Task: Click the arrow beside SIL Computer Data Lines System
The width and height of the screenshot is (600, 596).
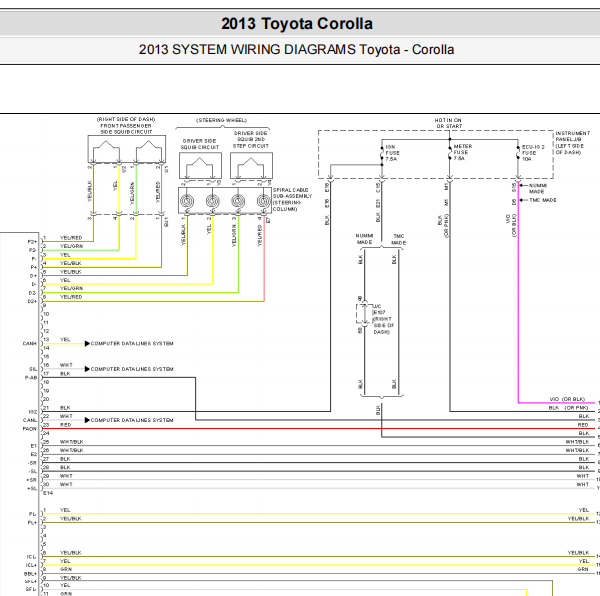Action: (x=87, y=369)
